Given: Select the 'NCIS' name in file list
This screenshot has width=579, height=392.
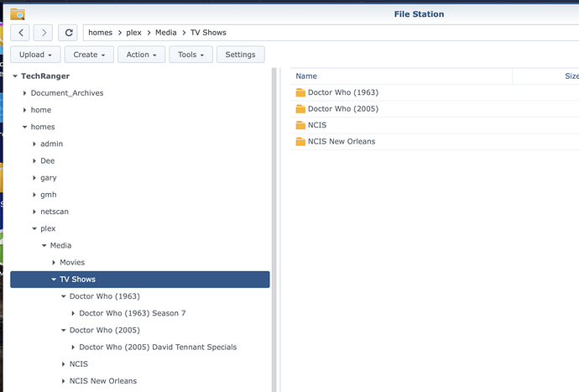Looking at the screenshot, I should click(317, 125).
